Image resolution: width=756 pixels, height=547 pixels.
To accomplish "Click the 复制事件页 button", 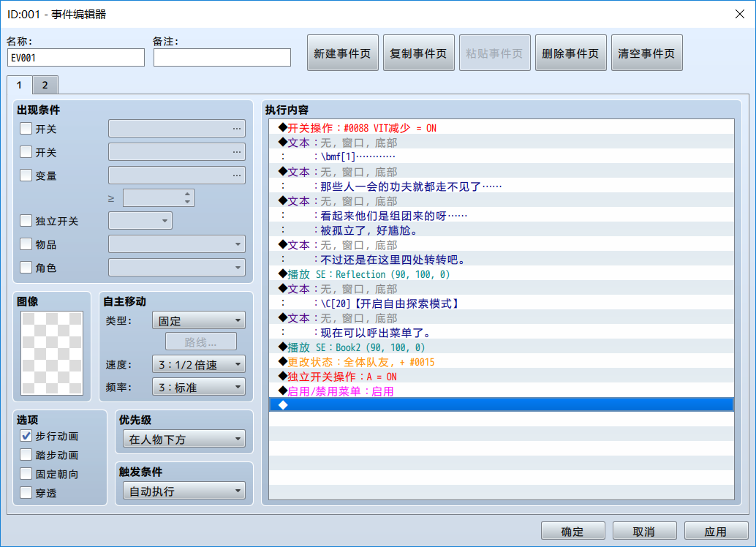I will point(419,53).
